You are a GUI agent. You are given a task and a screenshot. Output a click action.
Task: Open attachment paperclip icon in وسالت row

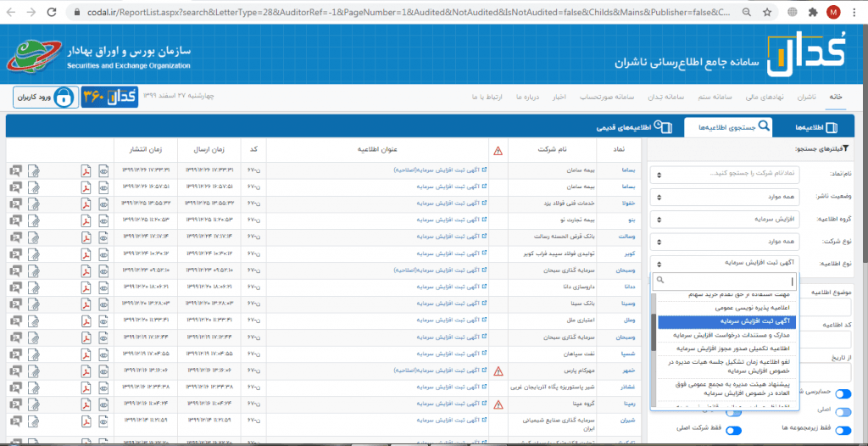pos(33,236)
